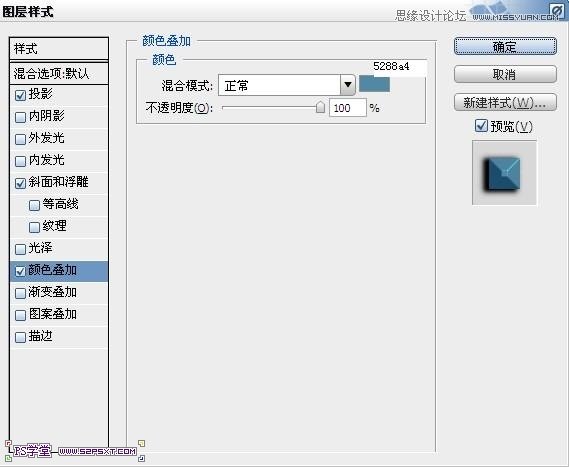Enable the 等高线 contour checkbox
The height and width of the screenshot is (467, 569).
34,205
